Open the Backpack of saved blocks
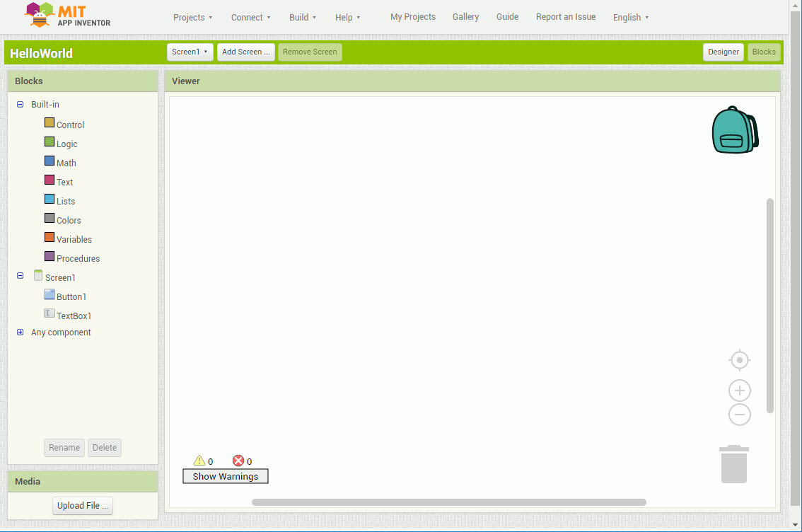This screenshot has height=532, width=802. tap(735, 130)
